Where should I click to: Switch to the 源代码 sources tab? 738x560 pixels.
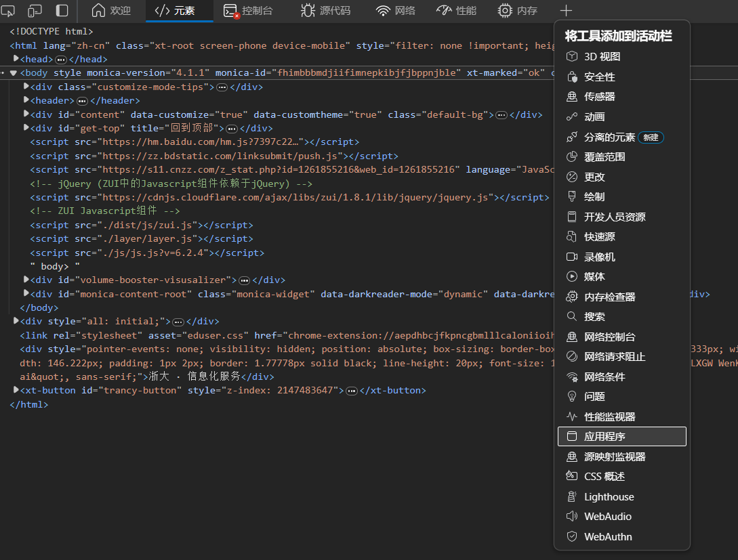[x=326, y=10]
